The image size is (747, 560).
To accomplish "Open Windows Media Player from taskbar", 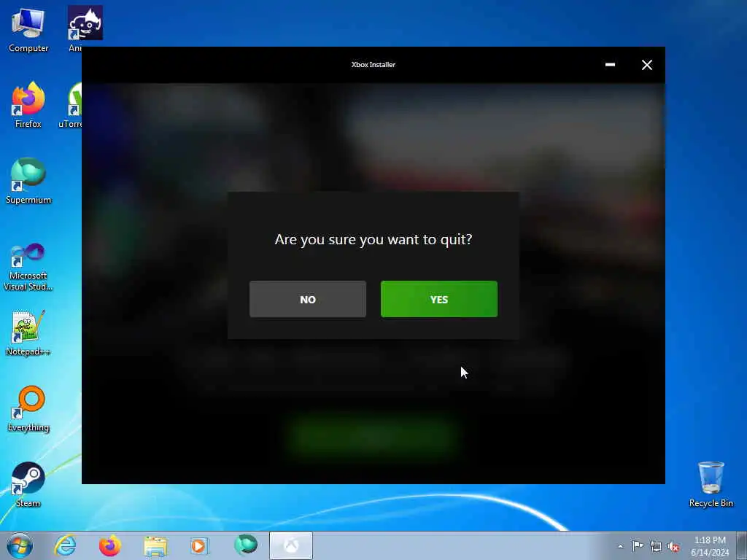I will pyautogui.click(x=200, y=545).
